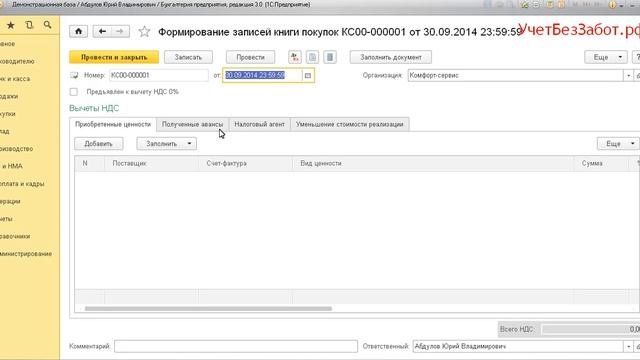Screen dimensions: 640x360
Task: Switch to the Приобретенные ценности tab
Action: click(113, 124)
